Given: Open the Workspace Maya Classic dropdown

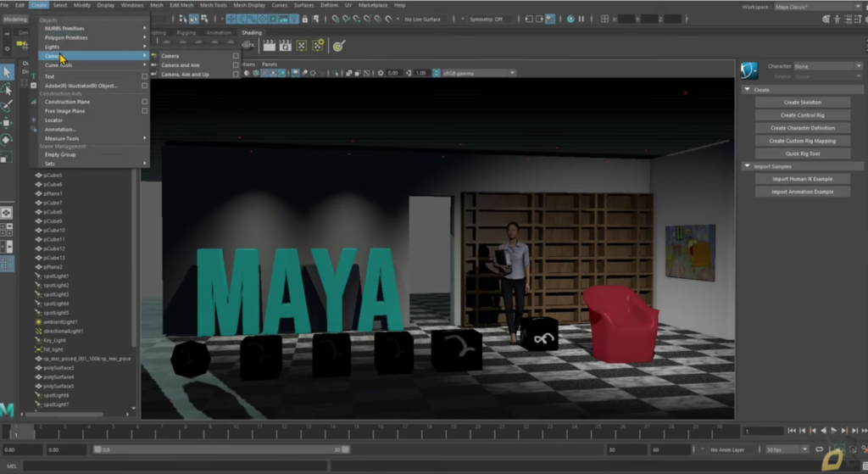Looking at the screenshot, I should [817, 7].
